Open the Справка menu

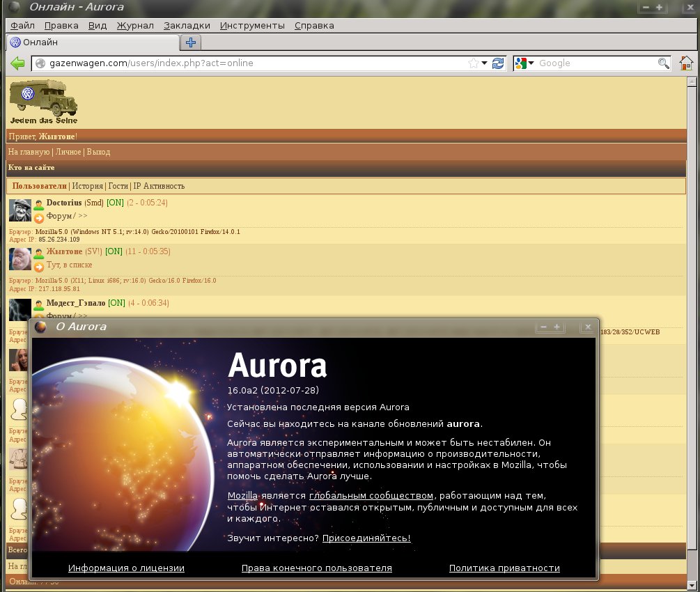click(314, 26)
